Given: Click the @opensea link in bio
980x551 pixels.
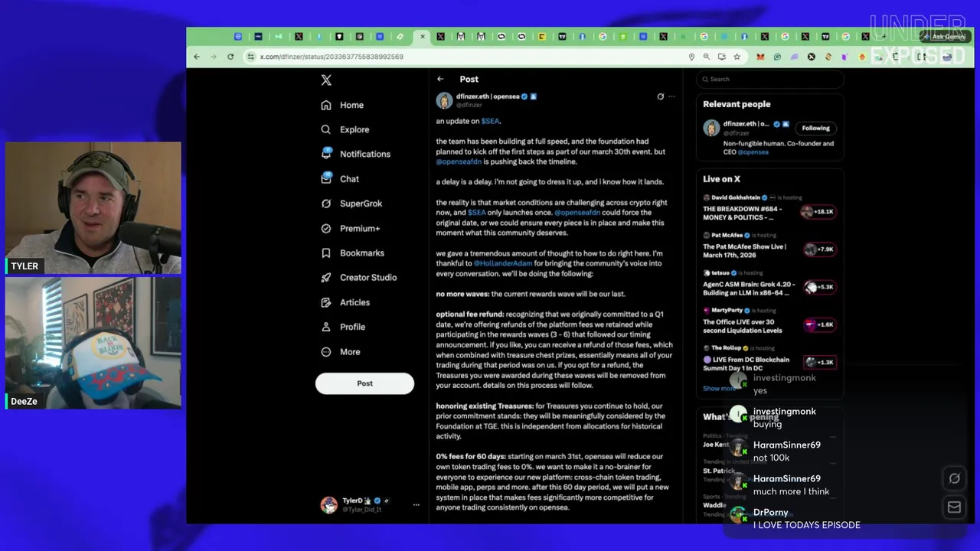Looking at the screenshot, I should [x=753, y=152].
